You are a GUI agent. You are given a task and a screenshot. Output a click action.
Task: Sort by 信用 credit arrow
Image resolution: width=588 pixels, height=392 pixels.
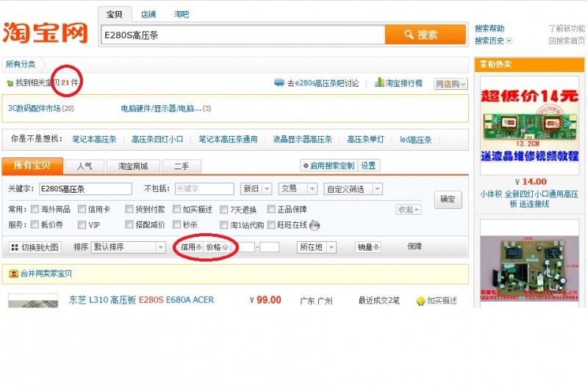coord(199,247)
